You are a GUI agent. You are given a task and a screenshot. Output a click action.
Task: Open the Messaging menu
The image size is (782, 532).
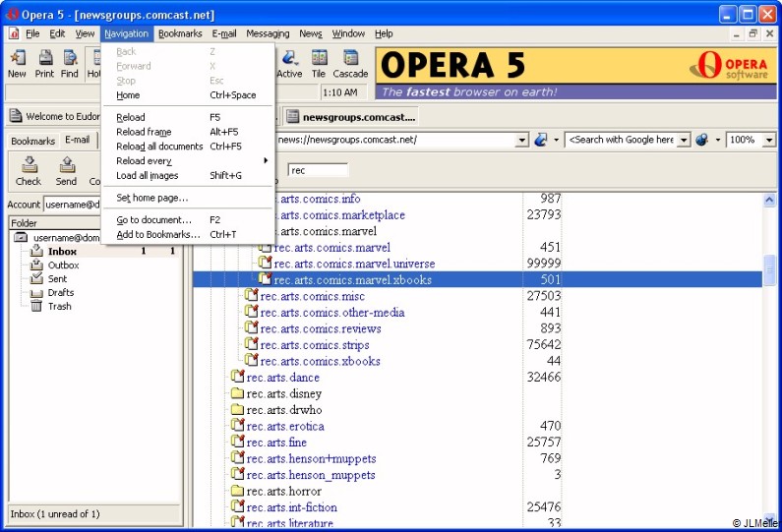pyautogui.click(x=268, y=33)
